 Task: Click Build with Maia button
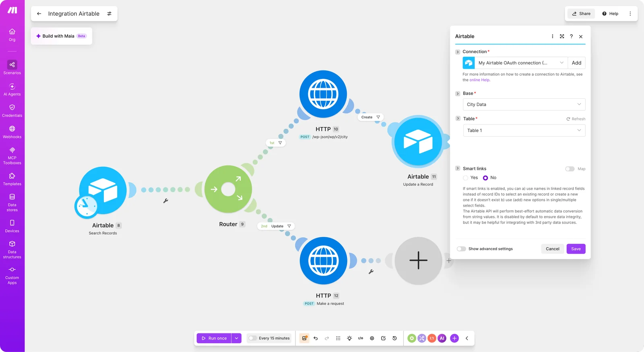tap(62, 36)
